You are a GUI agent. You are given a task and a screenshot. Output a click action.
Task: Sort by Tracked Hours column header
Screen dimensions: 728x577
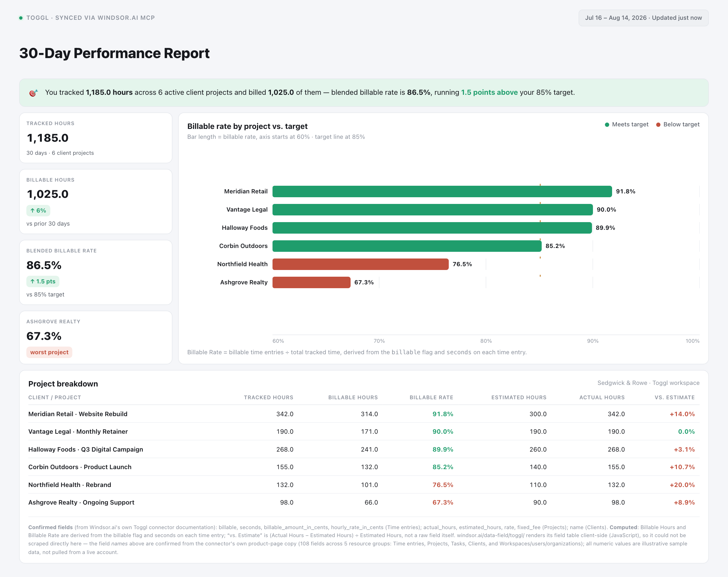269,398
